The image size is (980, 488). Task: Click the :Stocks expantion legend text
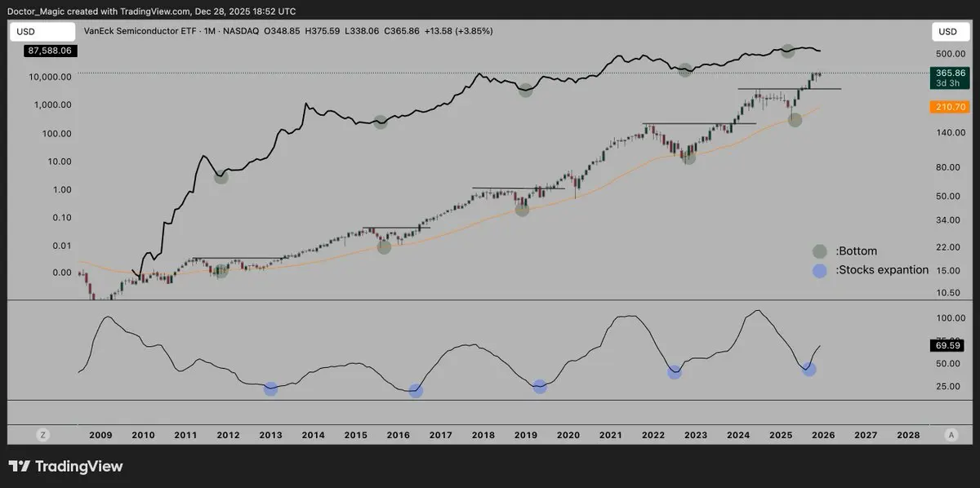pos(882,270)
